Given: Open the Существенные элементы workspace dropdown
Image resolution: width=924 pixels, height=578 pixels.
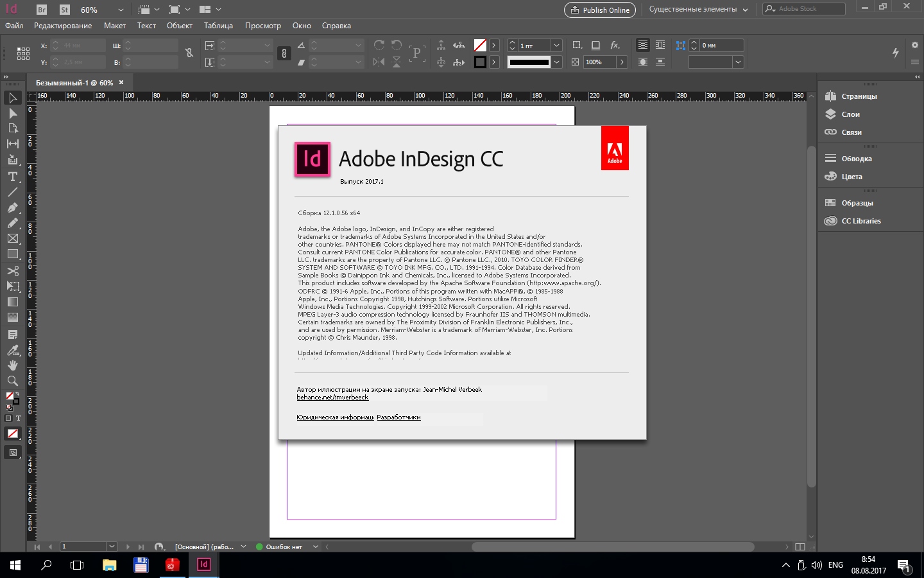Looking at the screenshot, I should point(698,10).
